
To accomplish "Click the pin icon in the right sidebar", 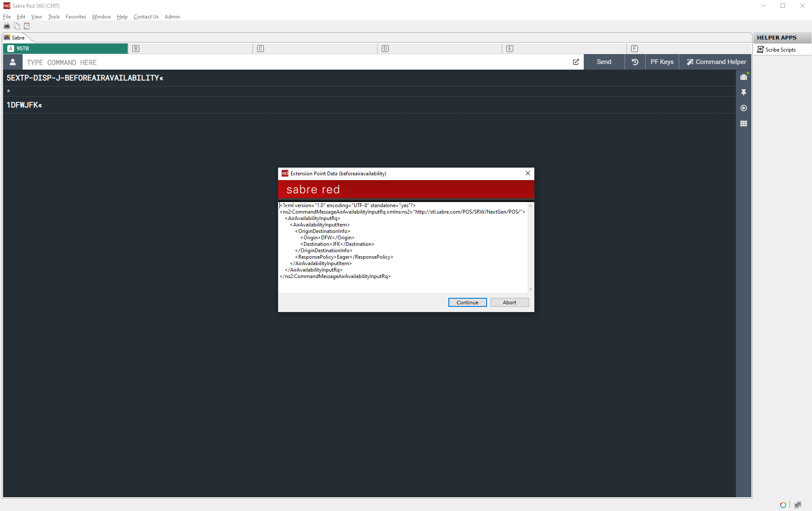I will click(744, 92).
